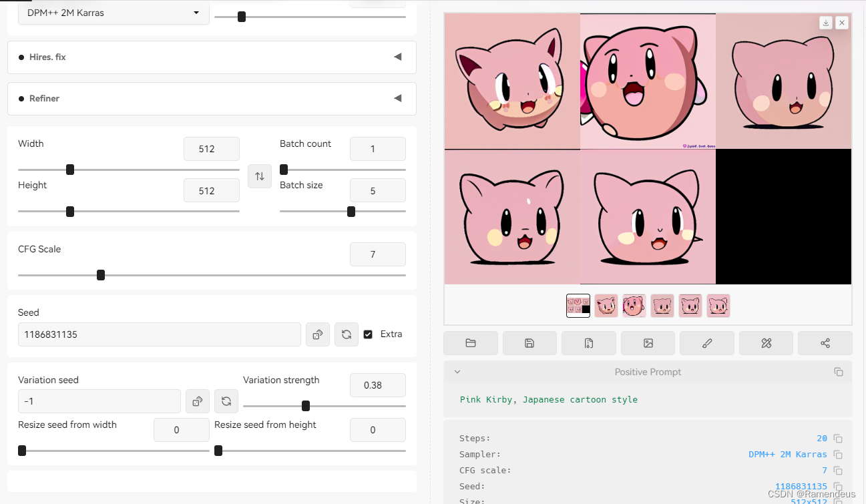866x504 pixels.
Task: Click the download icon on the gallery
Action: tap(826, 23)
